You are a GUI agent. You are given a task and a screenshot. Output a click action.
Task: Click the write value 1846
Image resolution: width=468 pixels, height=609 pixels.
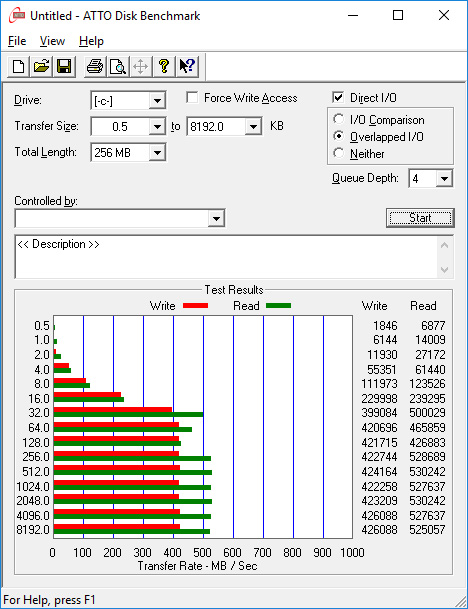(385, 325)
